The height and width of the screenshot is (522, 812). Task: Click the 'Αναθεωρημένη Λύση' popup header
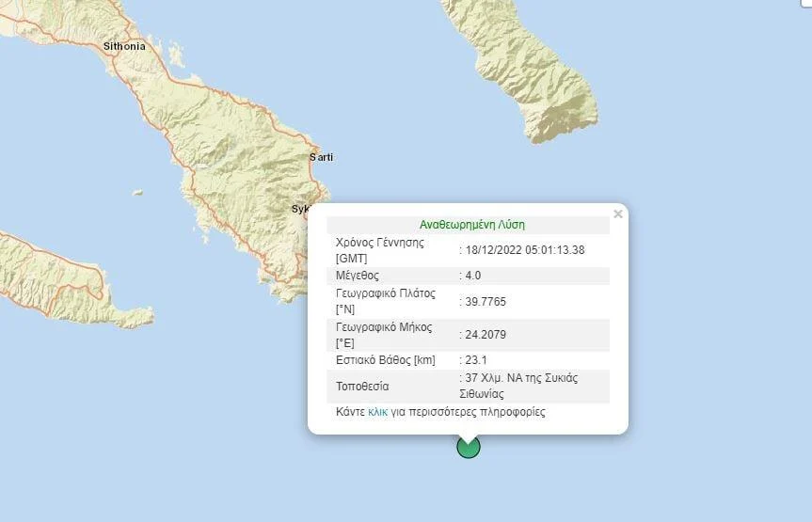[471, 225]
